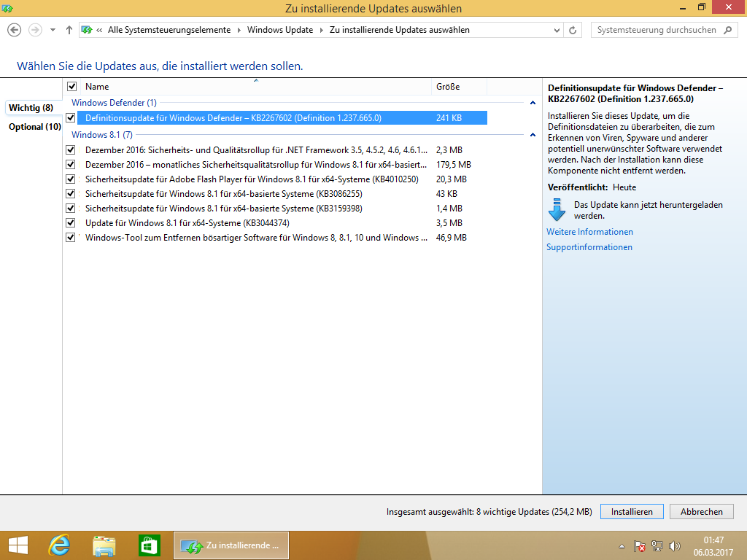Uncheck the .NET Framework rollup update
This screenshot has height=560, width=747.
point(71,150)
